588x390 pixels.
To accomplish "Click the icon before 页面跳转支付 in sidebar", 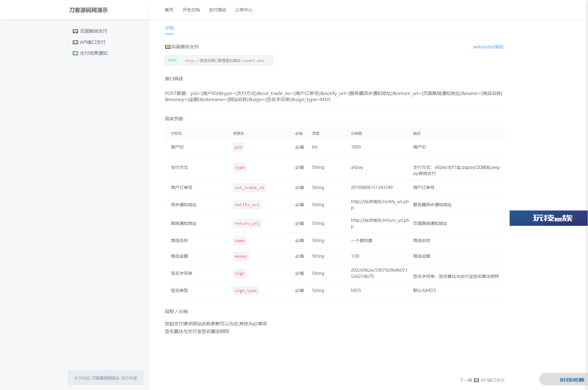I will (x=75, y=31).
